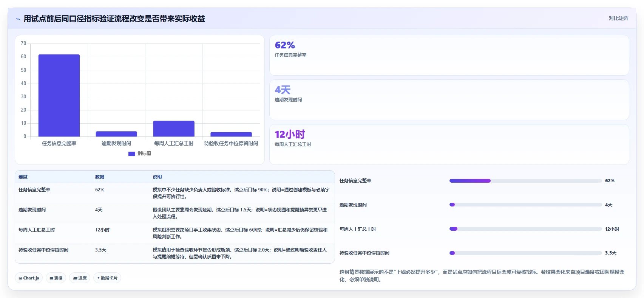The image size is (644, 298).
Task: Click the description starting 假设团队主要靠周会
Action: (240, 213)
